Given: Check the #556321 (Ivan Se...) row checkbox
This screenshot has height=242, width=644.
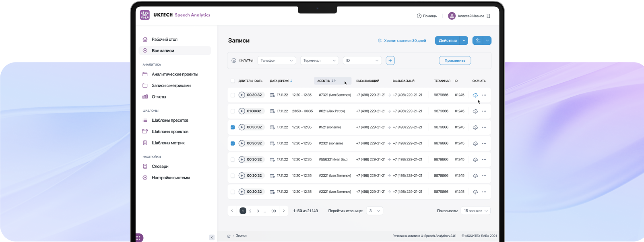Looking at the screenshot, I should 233,160.
